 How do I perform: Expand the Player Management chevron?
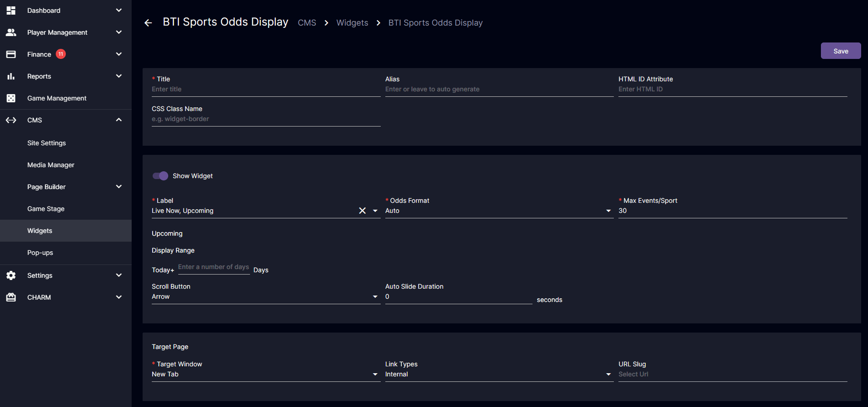(119, 32)
